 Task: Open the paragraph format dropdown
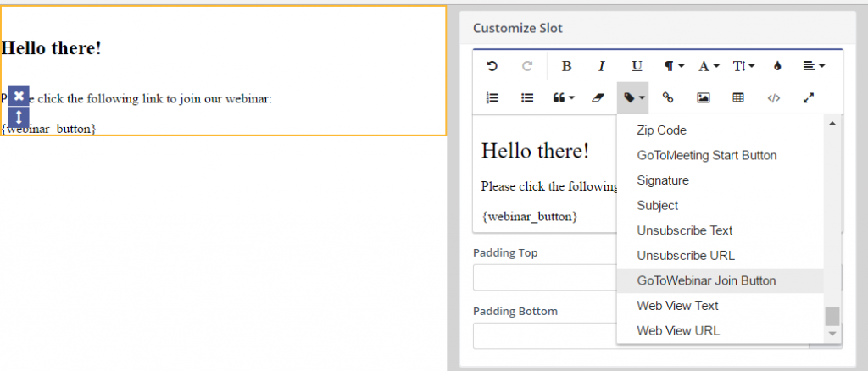click(x=674, y=66)
